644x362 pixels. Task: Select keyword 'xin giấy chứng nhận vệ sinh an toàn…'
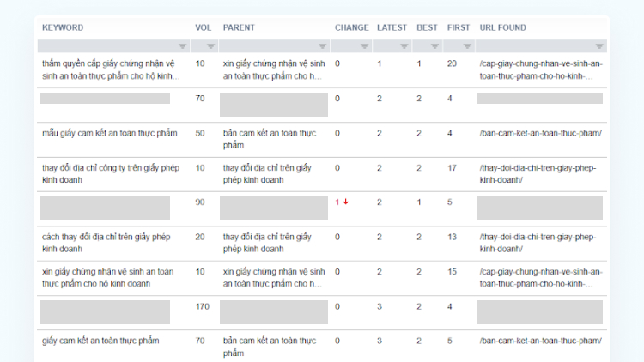pos(107,277)
